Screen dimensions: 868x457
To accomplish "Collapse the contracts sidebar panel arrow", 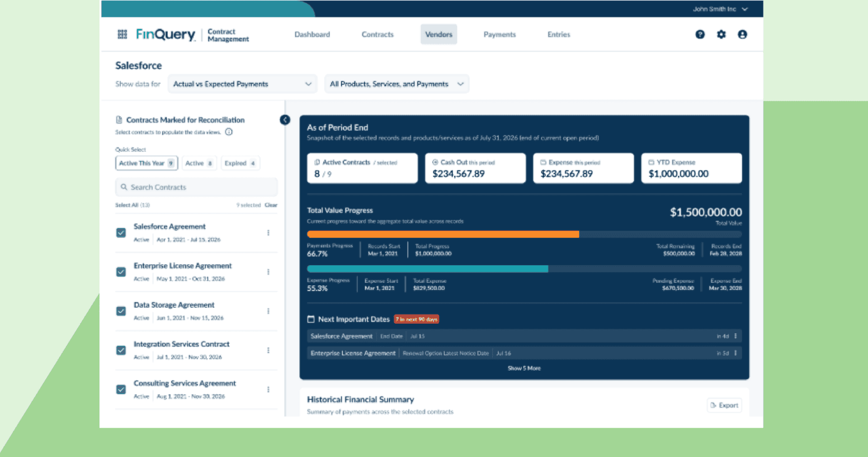I will (285, 120).
